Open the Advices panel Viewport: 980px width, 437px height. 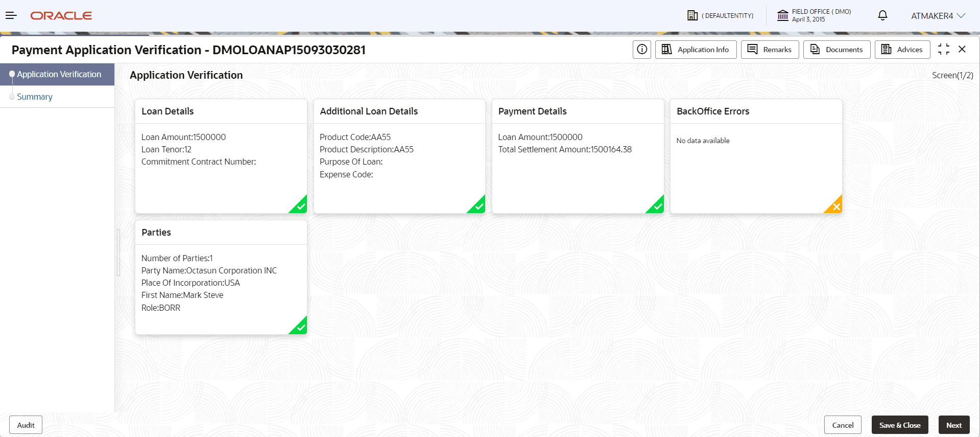pos(902,50)
